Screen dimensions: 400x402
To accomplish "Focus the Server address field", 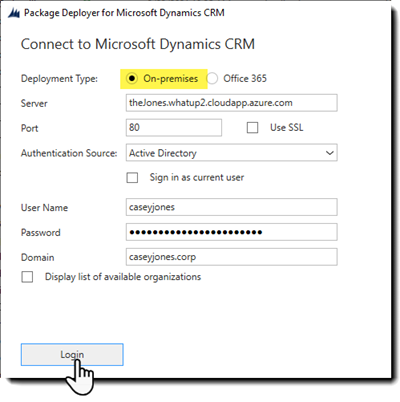I will click(232, 103).
